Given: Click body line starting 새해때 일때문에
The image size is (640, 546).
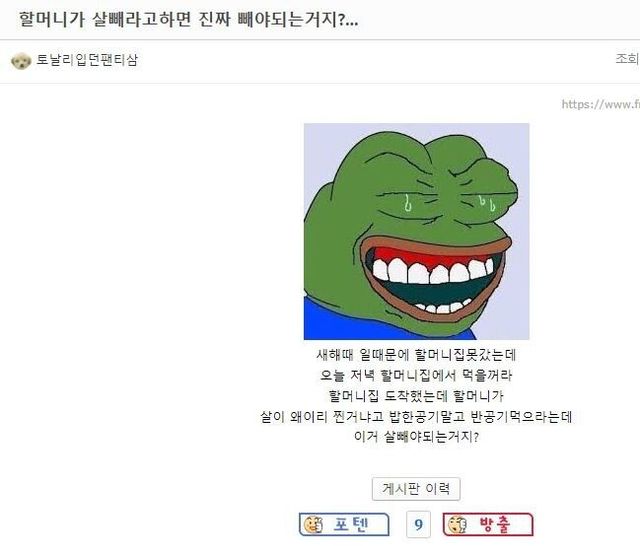Looking at the screenshot, I should click(x=416, y=355).
